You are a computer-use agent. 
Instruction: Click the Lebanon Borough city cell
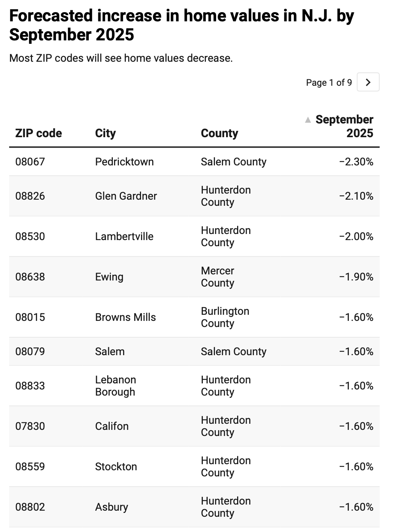(115, 386)
